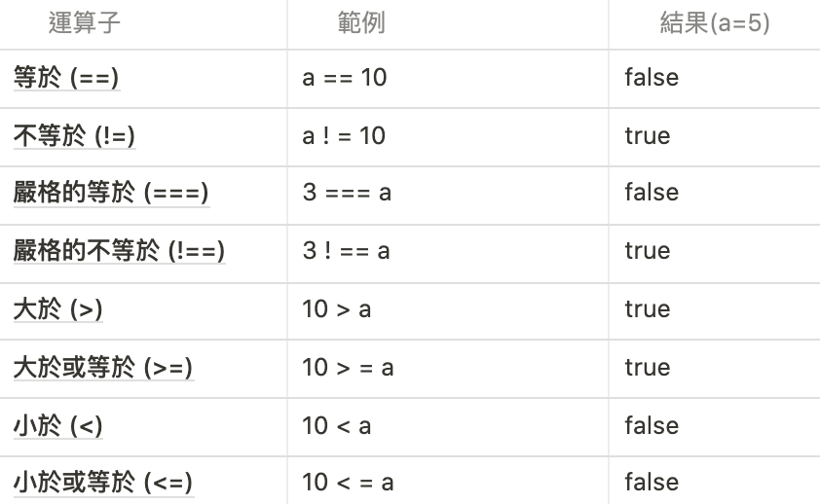Select the 結果(a=5) column header
The height and width of the screenshot is (504, 820).
(x=715, y=23)
